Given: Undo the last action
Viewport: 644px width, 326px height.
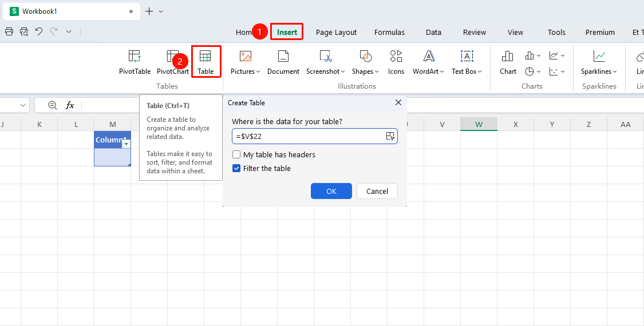Looking at the screenshot, I should pos(38,31).
